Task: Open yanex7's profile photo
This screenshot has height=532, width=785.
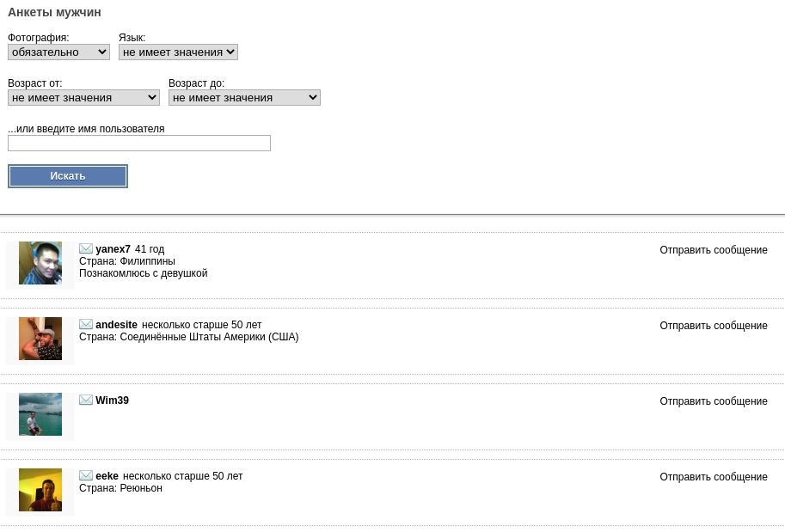Action: click(40, 263)
